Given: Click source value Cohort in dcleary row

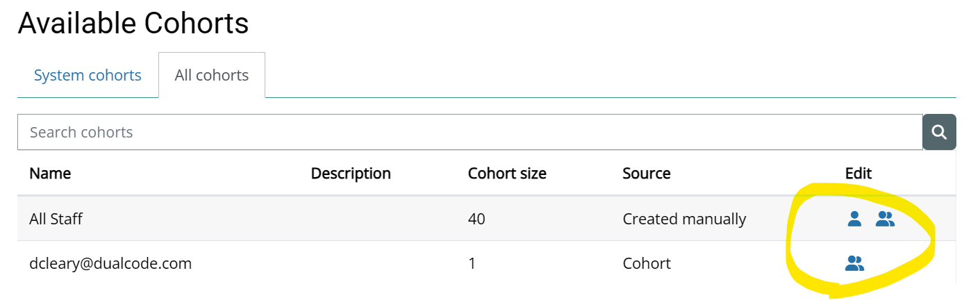Looking at the screenshot, I should [x=647, y=264].
